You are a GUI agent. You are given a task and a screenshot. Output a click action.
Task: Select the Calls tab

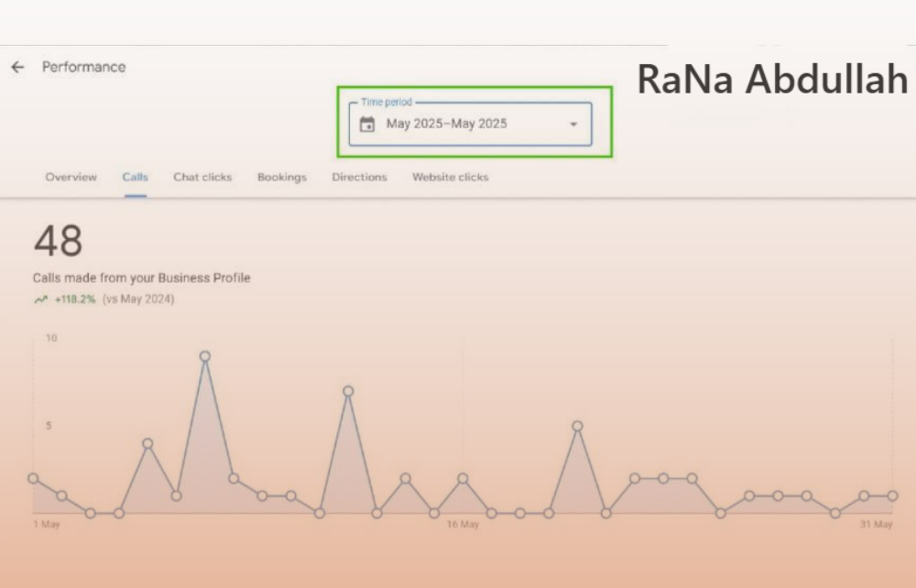[135, 178]
